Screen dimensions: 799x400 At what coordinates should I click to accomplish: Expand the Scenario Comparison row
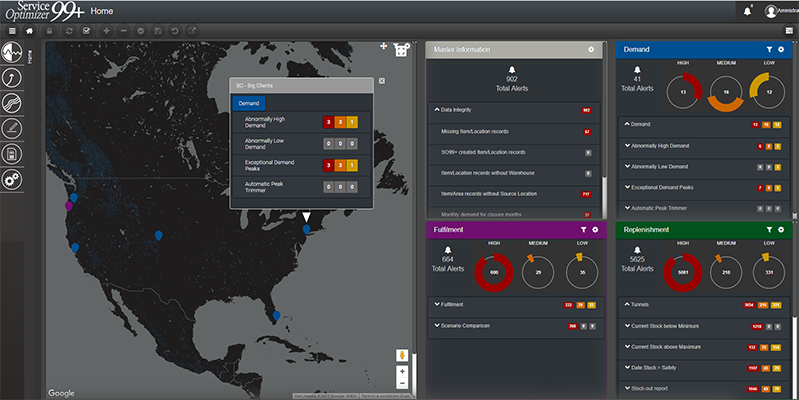tap(437, 325)
